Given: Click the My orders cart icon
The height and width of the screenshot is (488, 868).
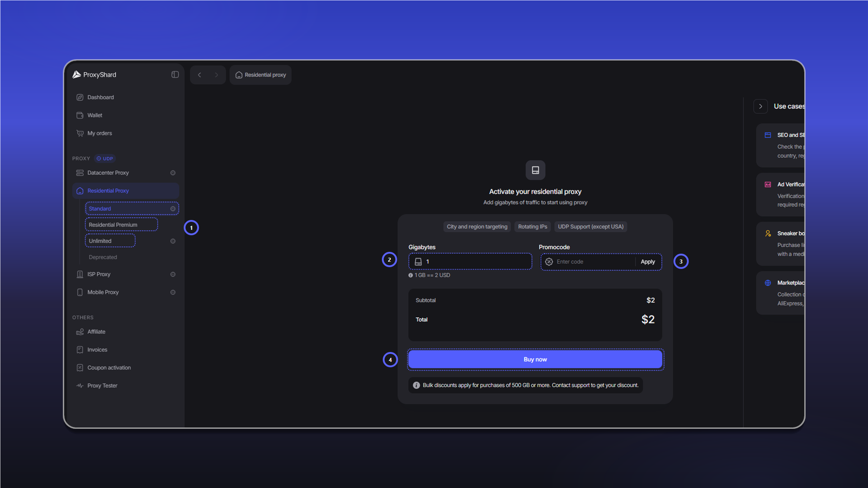Looking at the screenshot, I should [x=80, y=133].
